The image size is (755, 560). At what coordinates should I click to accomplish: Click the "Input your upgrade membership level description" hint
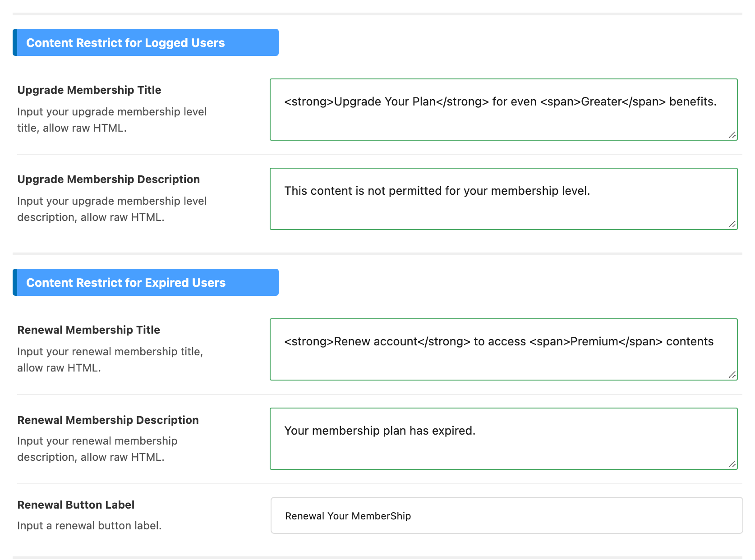coord(112,209)
